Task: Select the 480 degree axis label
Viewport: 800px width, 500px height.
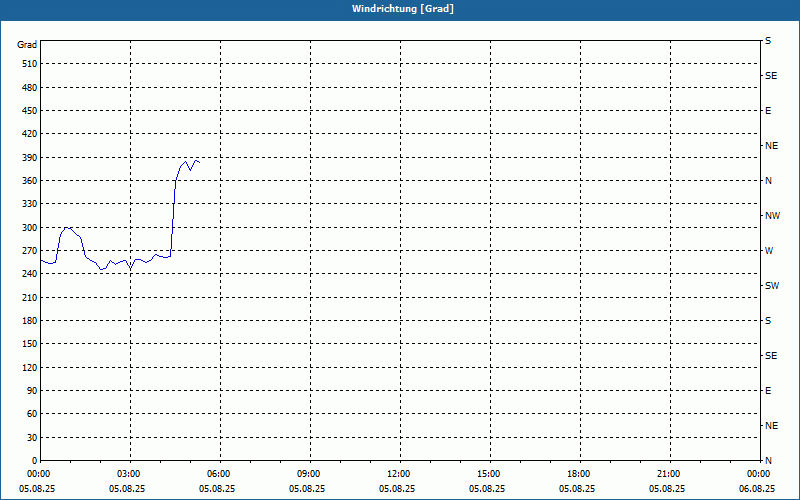Action: [x=30, y=87]
